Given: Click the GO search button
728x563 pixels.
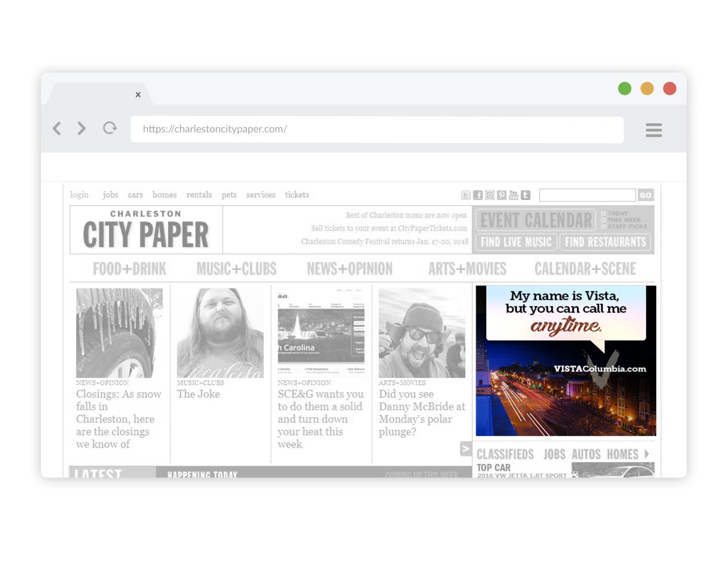Looking at the screenshot, I should 645,195.
